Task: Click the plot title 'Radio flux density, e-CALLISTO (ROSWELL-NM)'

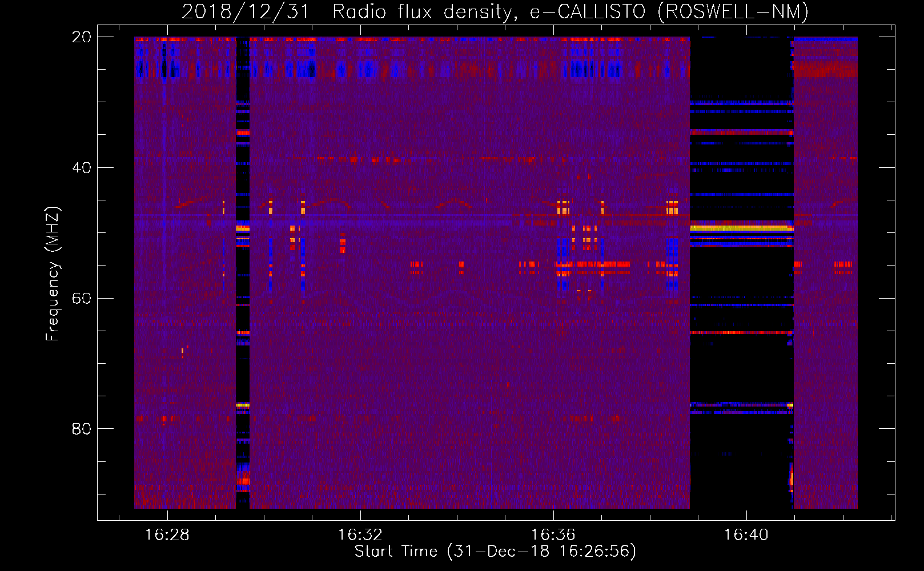Action: point(571,11)
